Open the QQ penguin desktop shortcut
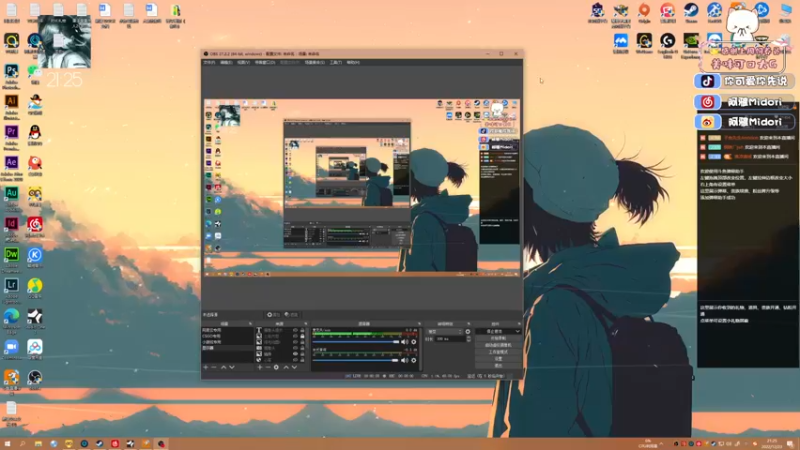 tap(35, 133)
